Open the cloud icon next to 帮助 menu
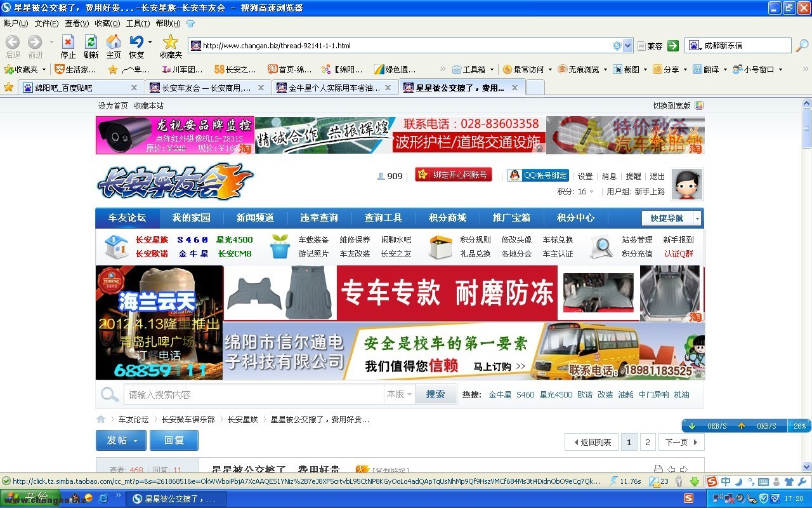Image resolution: width=812 pixels, height=508 pixels. pyautogui.click(x=190, y=23)
